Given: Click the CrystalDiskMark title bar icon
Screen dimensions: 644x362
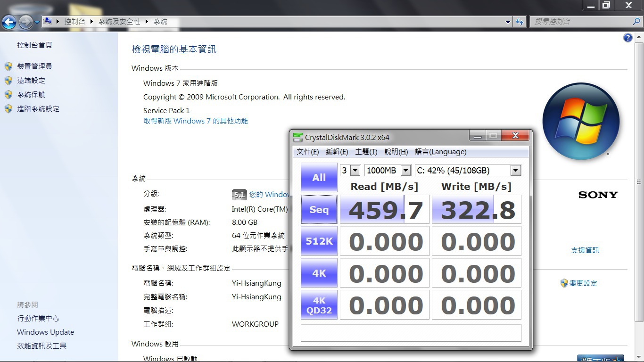Looking at the screenshot, I should point(297,137).
